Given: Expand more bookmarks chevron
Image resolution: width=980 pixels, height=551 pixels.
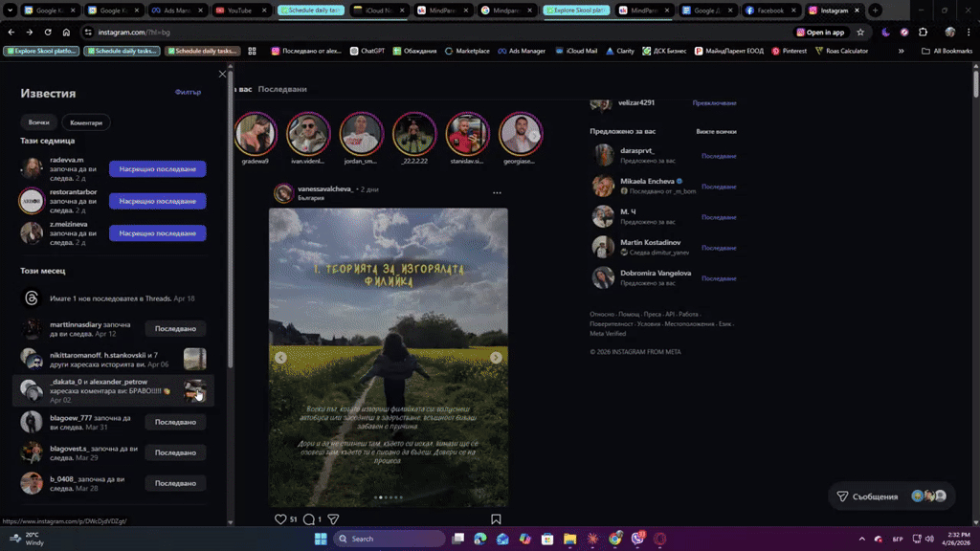Looking at the screenshot, I should click(902, 52).
